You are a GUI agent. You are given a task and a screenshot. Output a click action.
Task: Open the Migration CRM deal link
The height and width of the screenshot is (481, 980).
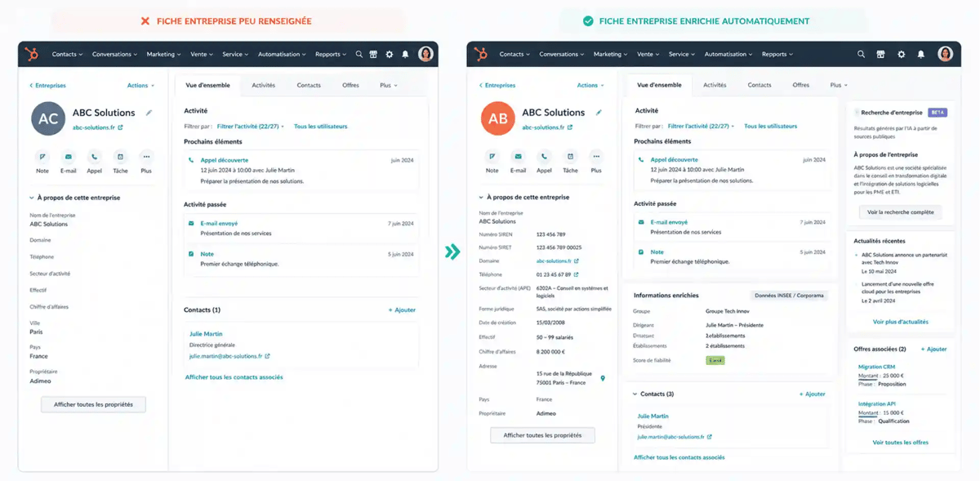877,367
